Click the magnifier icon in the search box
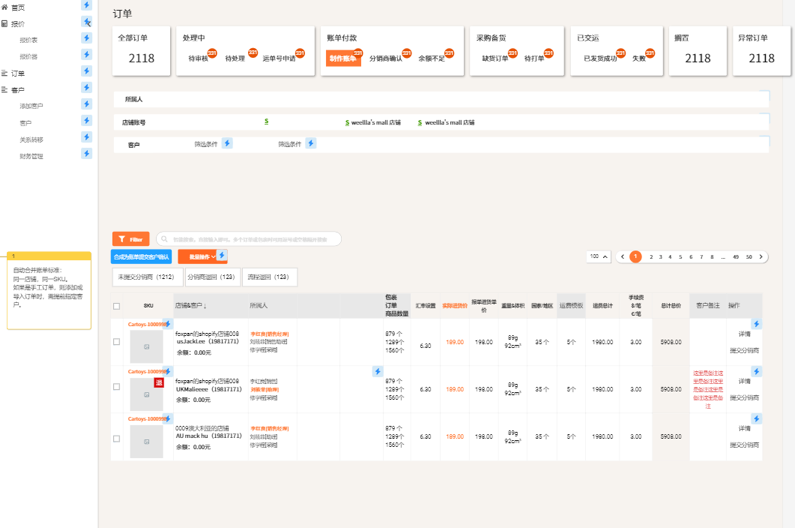This screenshot has width=795, height=528. click(165, 240)
